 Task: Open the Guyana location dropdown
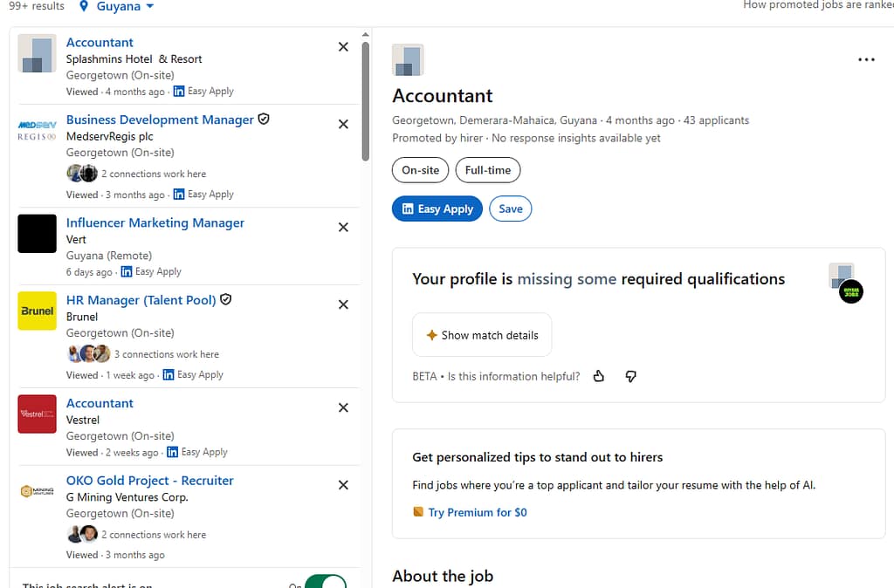[117, 7]
